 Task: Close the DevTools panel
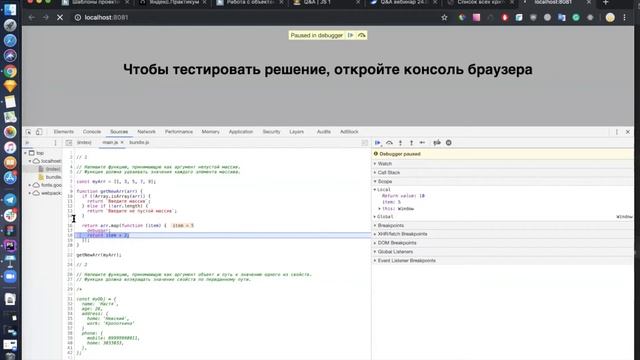pyautogui.click(x=628, y=132)
